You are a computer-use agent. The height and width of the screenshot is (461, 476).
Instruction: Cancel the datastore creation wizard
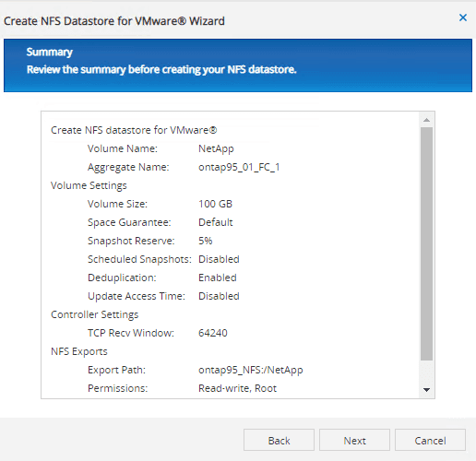(x=430, y=440)
